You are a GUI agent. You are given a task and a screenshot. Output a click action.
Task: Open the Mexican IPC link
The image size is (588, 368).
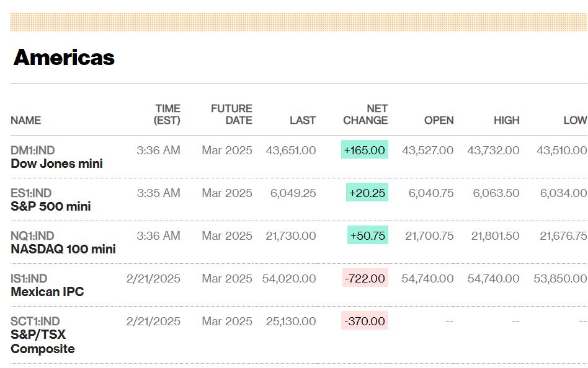(47, 292)
